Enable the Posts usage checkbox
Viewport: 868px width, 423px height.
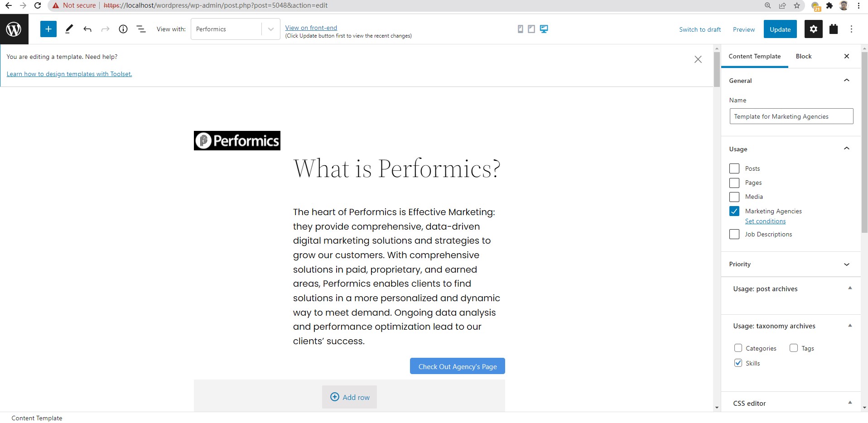[734, 168]
